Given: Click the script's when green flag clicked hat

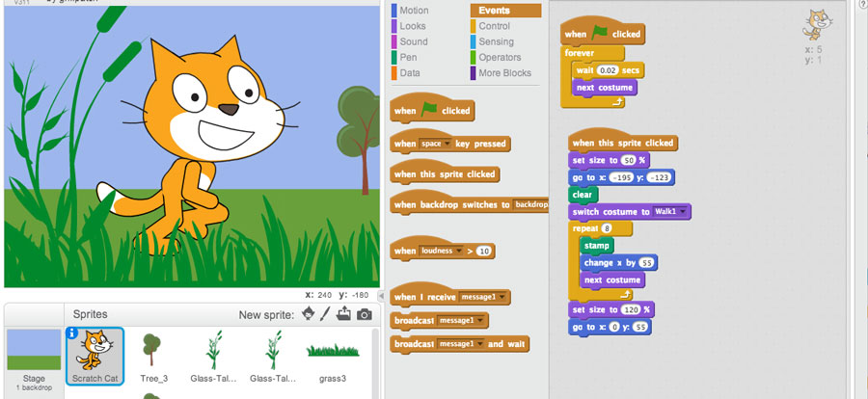Looking at the screenshot, I should pyautogui.click(x=602, y=32).
